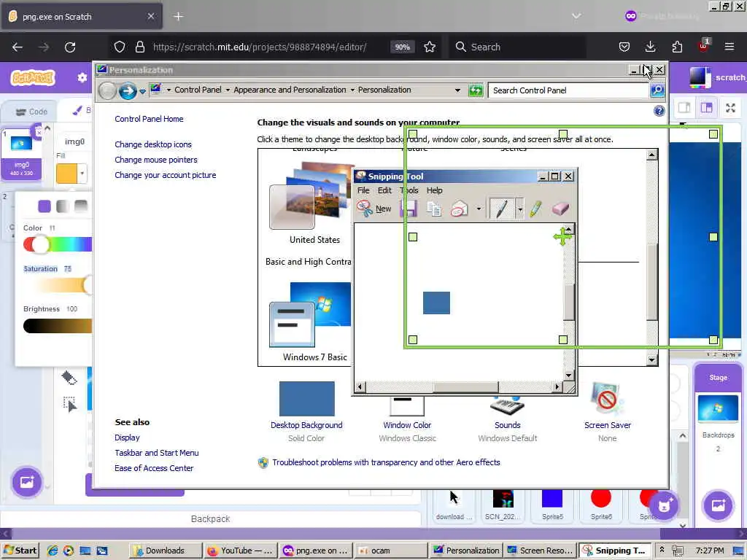Select the United States theme
The image size is (747, 560).
[314, 203]
